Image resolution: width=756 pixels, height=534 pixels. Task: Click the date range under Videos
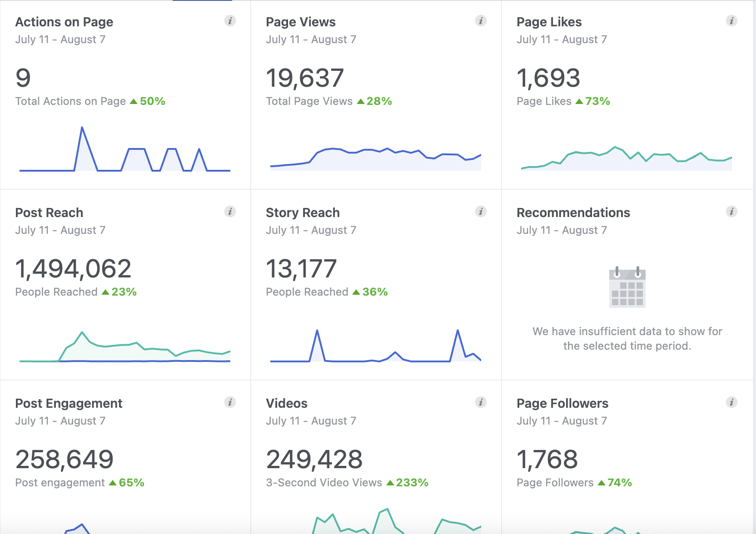[311, 421]
